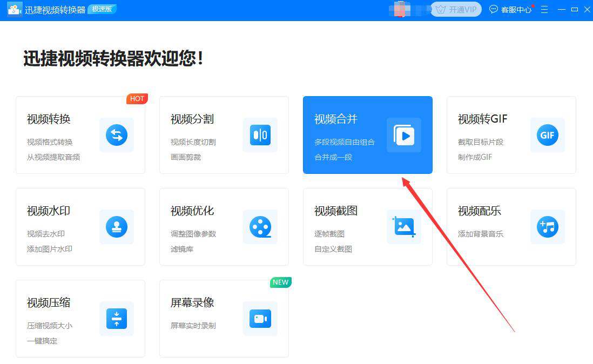The width and height of the screenshot is (593, 364).
Task: Click the 迅捷视频转换器欢迎您！ heading
Action: (x=113, y=58)
